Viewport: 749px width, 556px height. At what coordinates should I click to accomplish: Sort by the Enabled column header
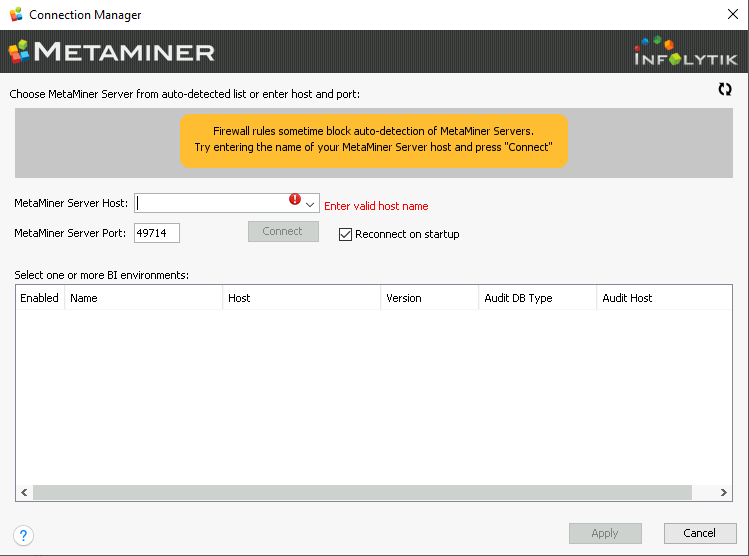coord(40,298)
